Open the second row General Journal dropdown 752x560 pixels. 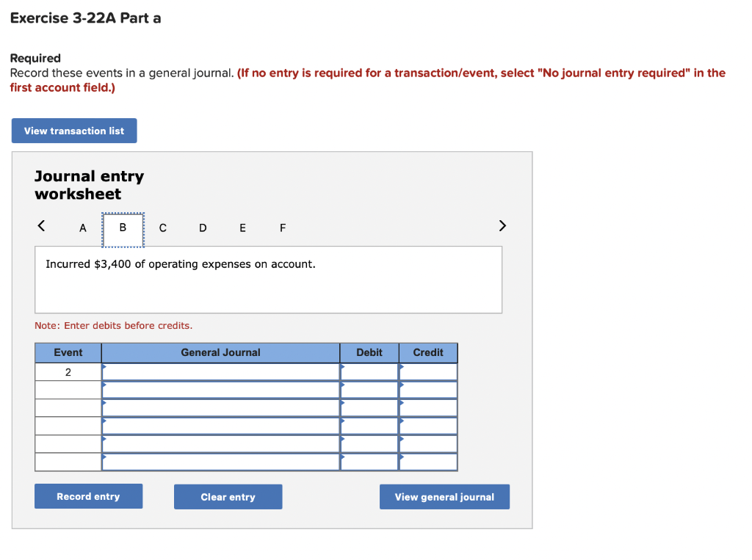click(220, 390)
